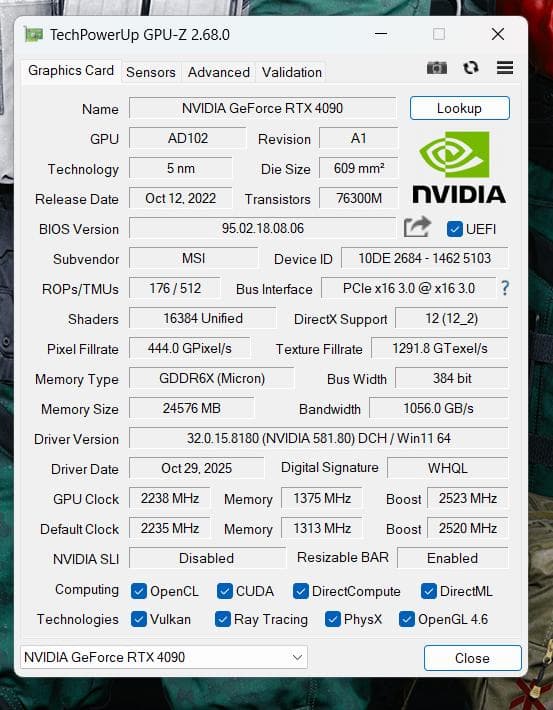
Task: Click the BIOS export share icon
Action: (417, 227)
